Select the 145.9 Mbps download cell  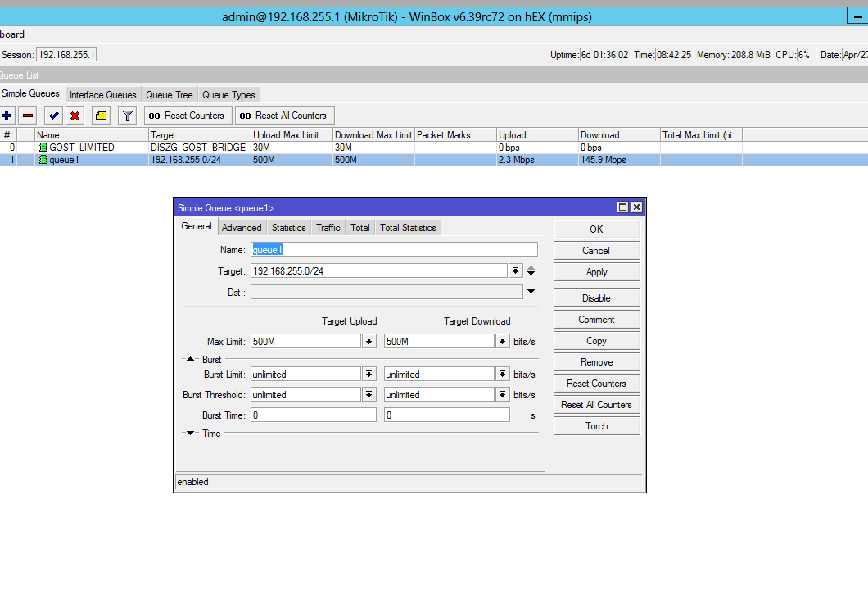619,160
